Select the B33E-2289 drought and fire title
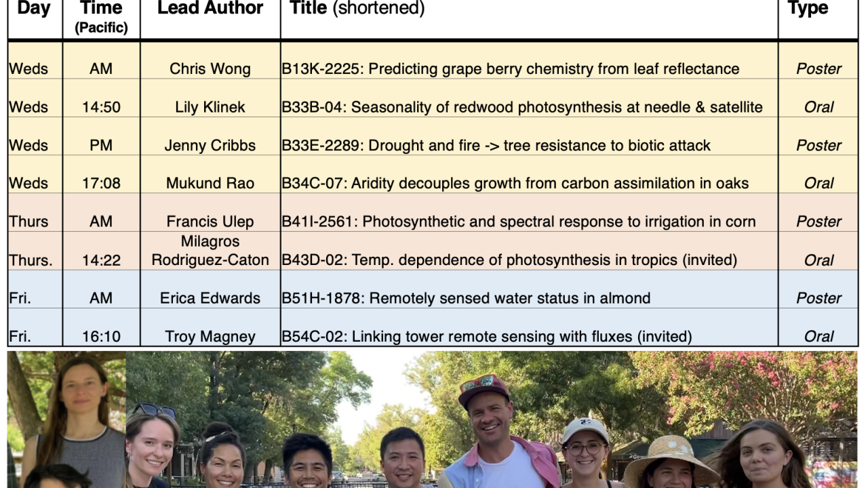This screenshot has height=488, width=868. tap(496, 145)
